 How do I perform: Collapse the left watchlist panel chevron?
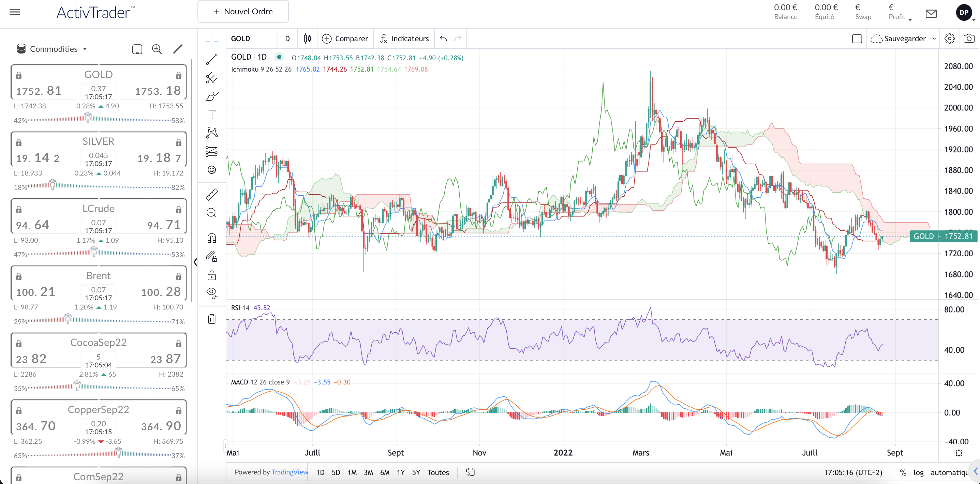(x=195, y=262)
